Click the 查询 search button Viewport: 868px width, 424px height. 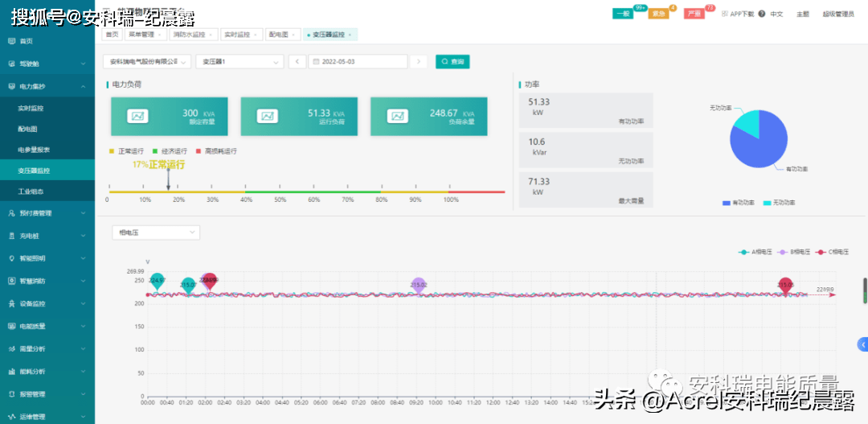(452, 62)
